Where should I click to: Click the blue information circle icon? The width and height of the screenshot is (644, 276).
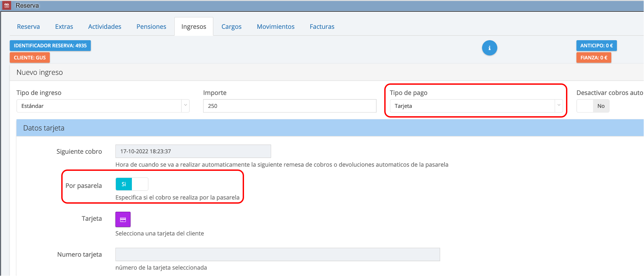tap(489, 48)
